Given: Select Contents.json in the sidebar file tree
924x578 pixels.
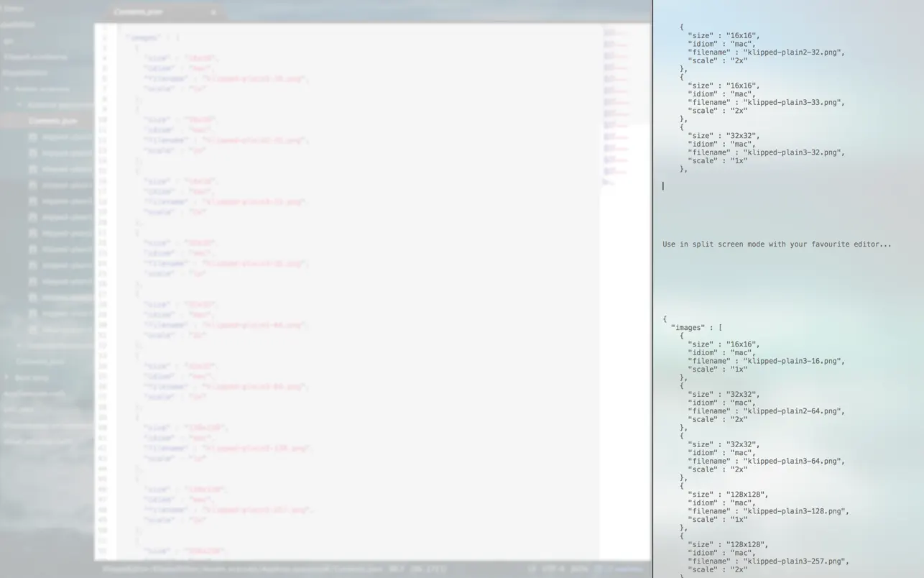Looking at the screenshot, I should (x=53, y=120).
